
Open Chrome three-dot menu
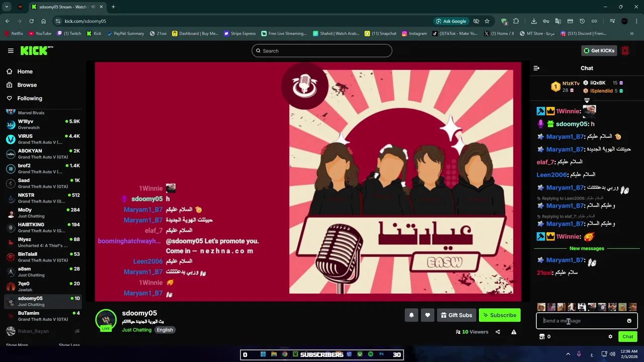pyautogui.click(x=636, y=21)
